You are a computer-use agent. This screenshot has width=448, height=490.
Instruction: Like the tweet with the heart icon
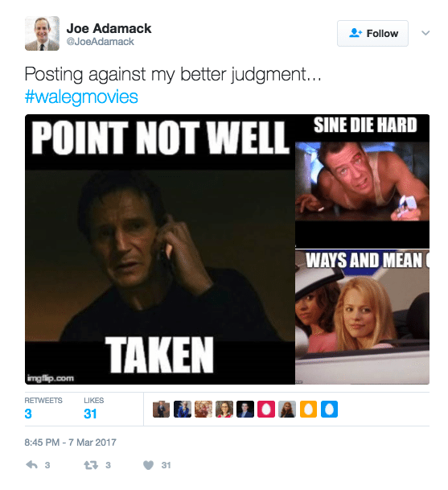click(x=148, y=465)
